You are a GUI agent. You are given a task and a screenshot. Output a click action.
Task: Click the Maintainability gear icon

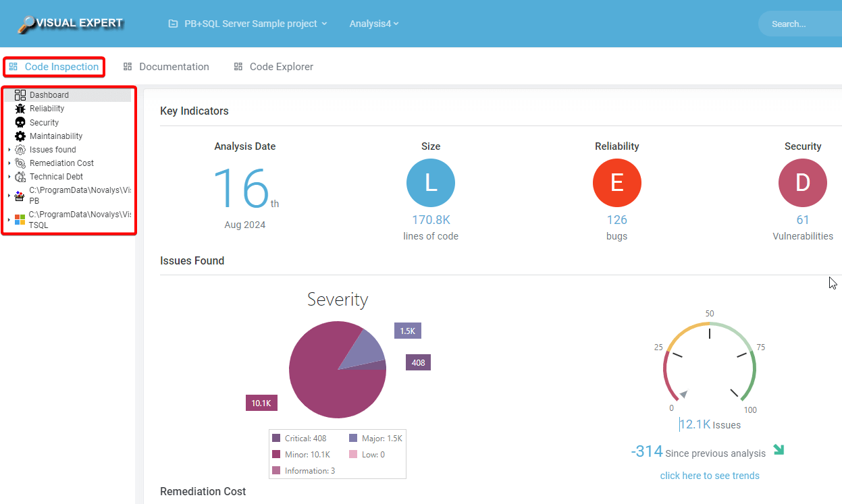[20, 136]
